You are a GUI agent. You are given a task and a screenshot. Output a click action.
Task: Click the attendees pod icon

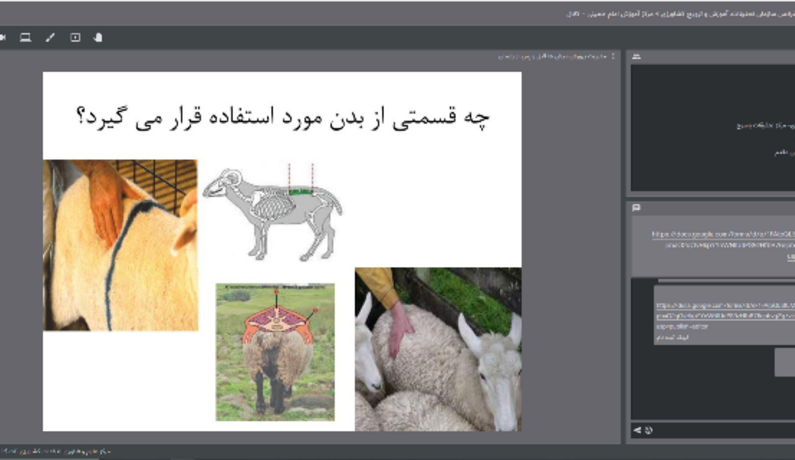[636, 56]
